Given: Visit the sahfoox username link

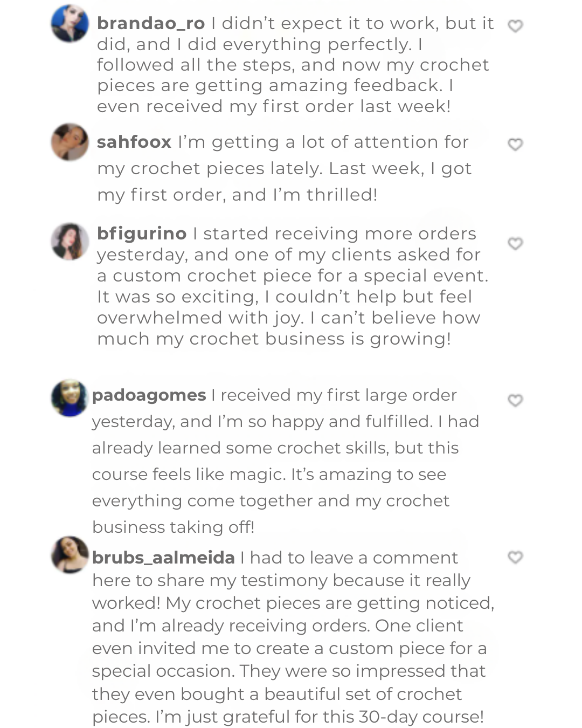Looking at the screenshot, I should 134,142.
